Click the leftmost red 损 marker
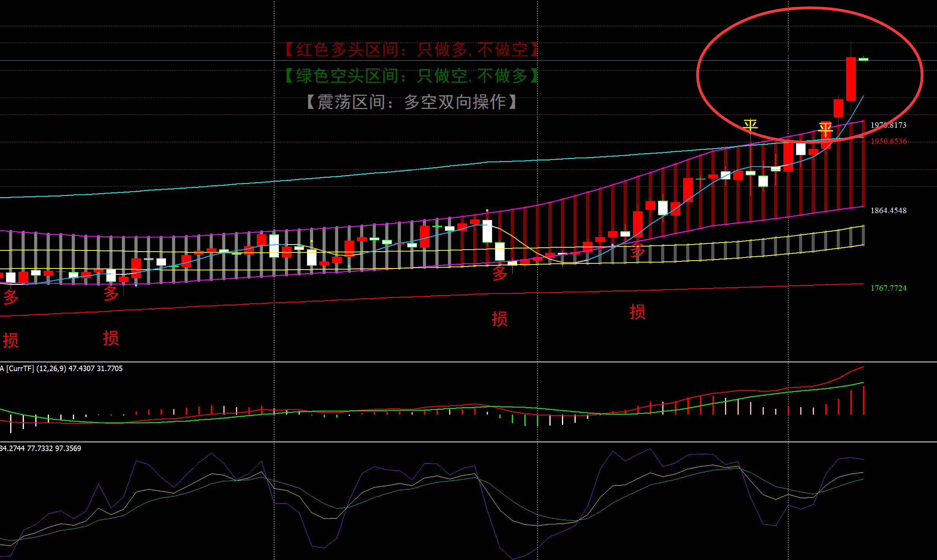Image resolution: width=937 pixels, height=560 pixels. coord(11,340)
